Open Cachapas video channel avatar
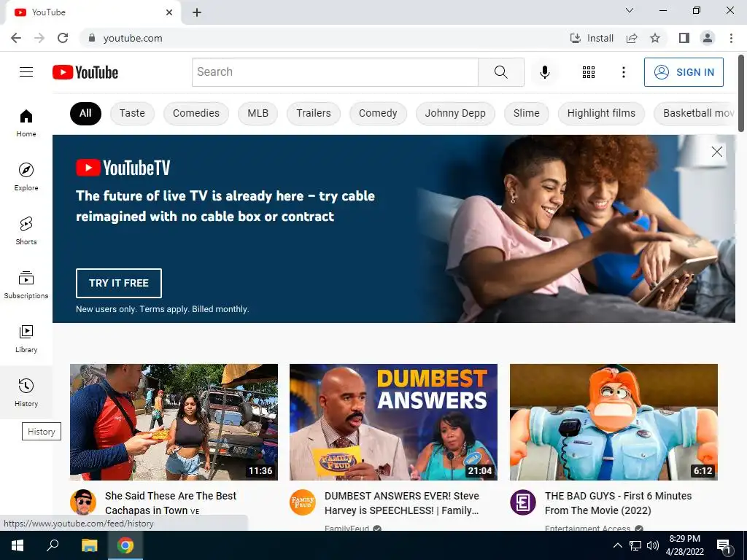This screenshot has width=747, height=560. 83,502
